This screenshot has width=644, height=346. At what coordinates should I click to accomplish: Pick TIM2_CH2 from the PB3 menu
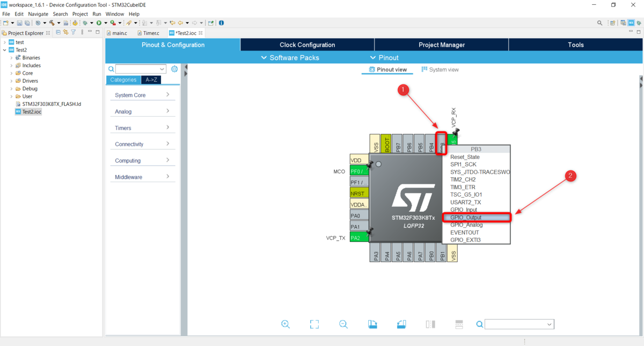pyautogui.click(x=477, y=179)
